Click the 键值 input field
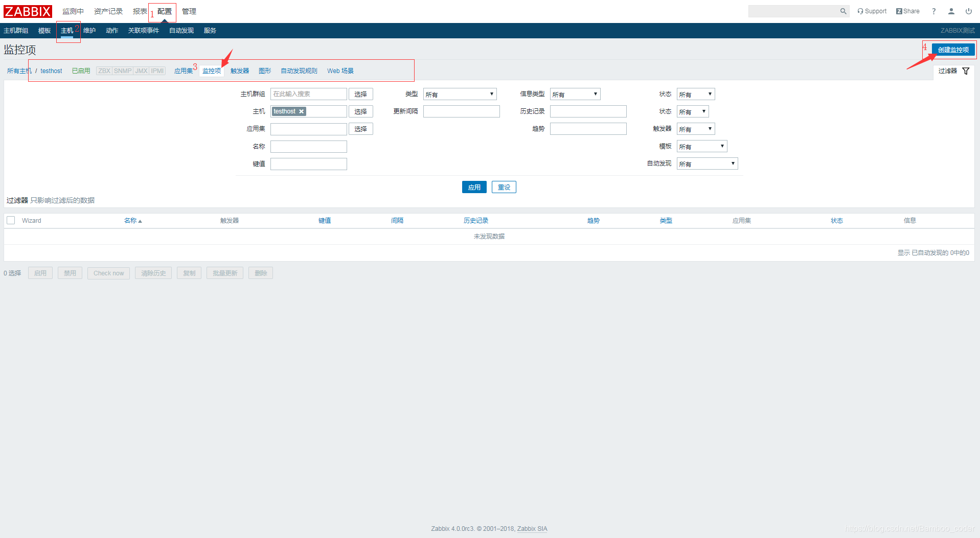Screen dimensions: 980x538 click(x=309, y=164)
